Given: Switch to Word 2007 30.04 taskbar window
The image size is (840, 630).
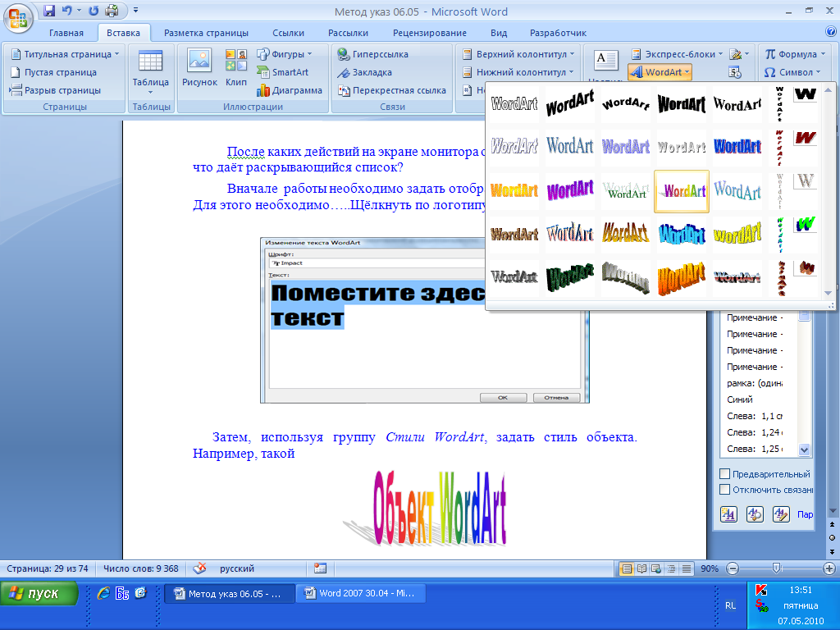Looking at the screenshot, I should tap(363, 594).
